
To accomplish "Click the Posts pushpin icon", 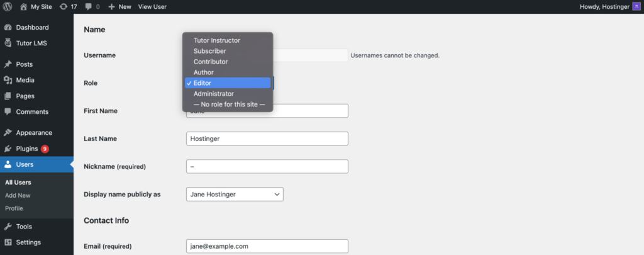I will pos(8,64).
